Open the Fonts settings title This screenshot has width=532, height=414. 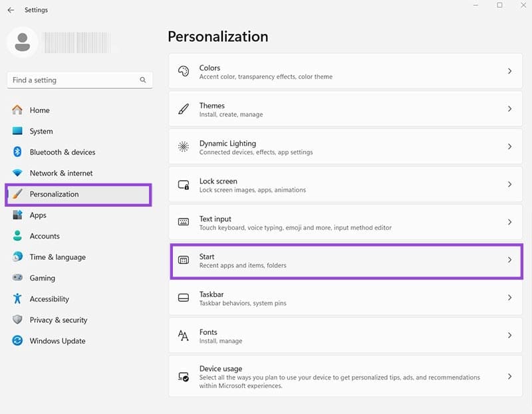[x=208, y=332]
